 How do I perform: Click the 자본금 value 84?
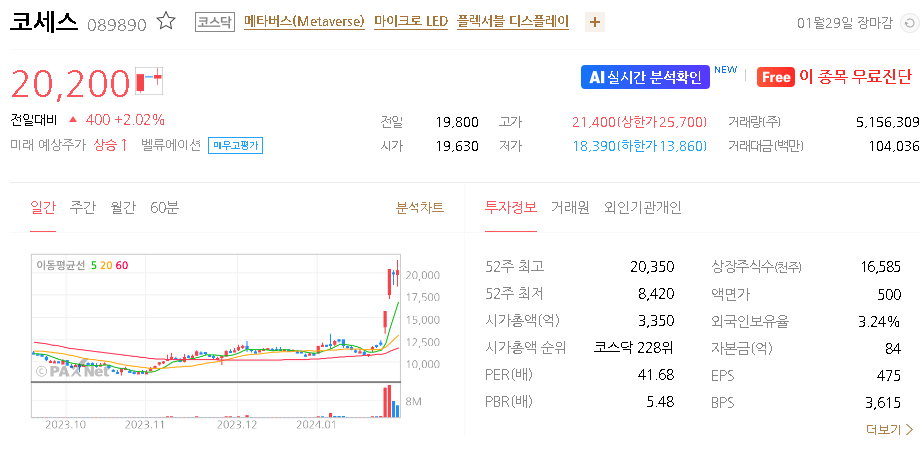click(x=893, y=349)
